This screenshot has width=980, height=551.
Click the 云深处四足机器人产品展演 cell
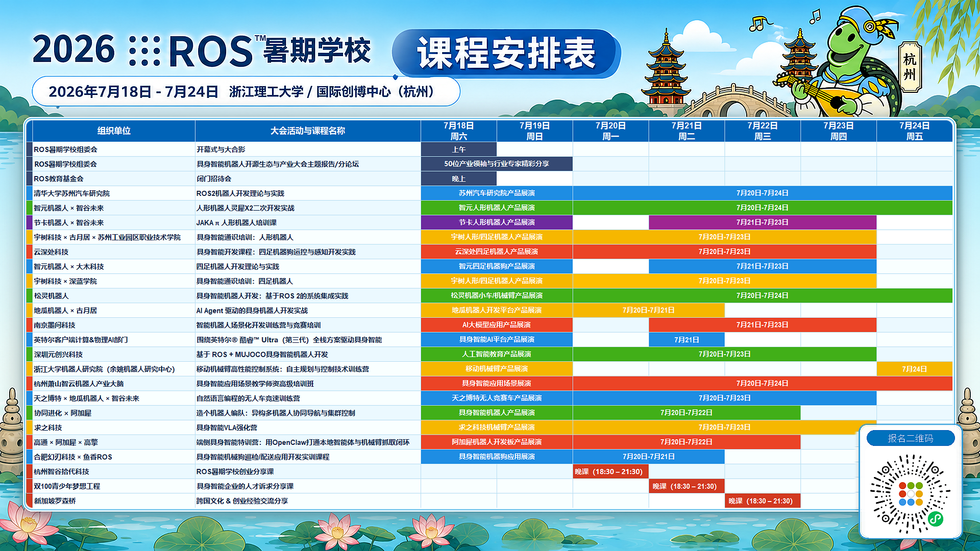click(x=497, y=252)
